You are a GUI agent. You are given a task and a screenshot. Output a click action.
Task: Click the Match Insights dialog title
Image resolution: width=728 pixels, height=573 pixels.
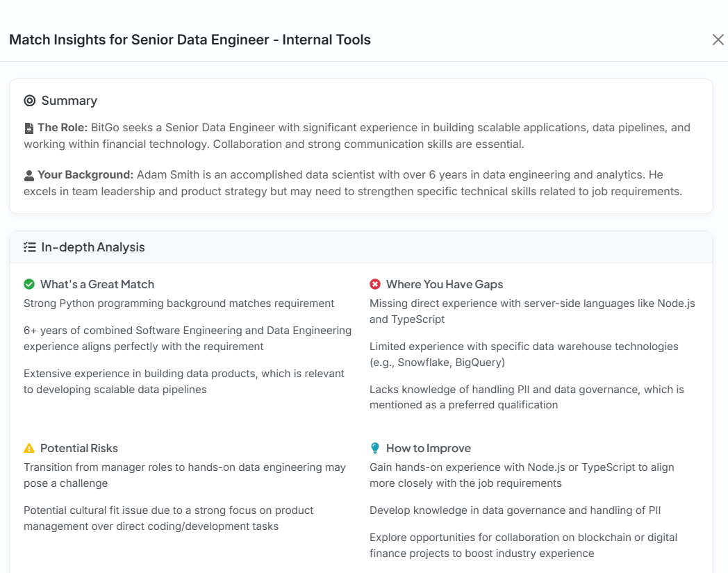190,40
